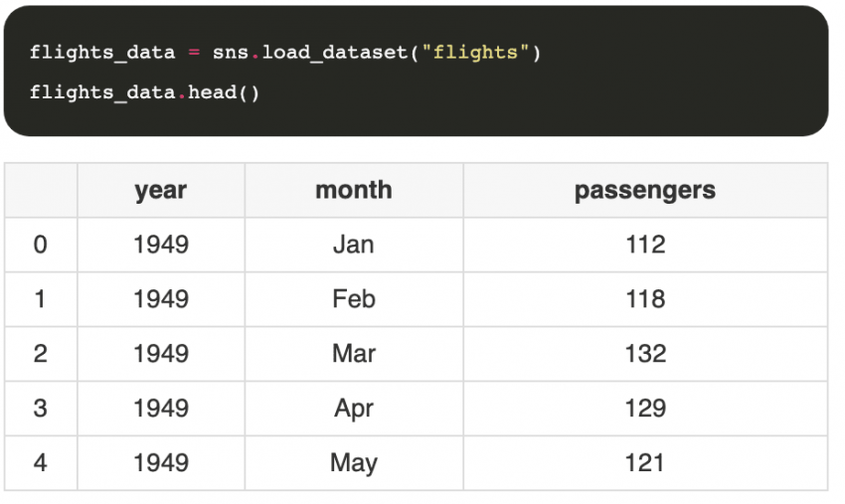Select the row index 4 cell
The image size is (845, 504).
pyautogui.click(x=41, y=463)
